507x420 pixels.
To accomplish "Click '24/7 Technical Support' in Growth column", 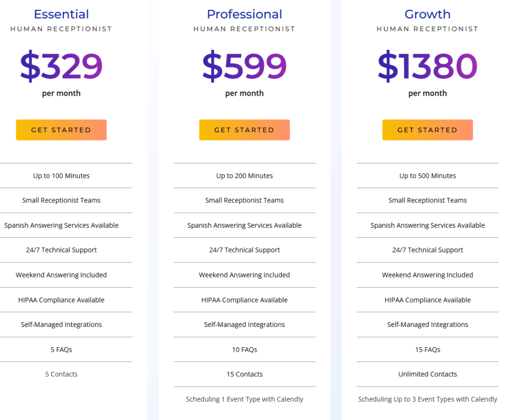I will coord(427,250).
